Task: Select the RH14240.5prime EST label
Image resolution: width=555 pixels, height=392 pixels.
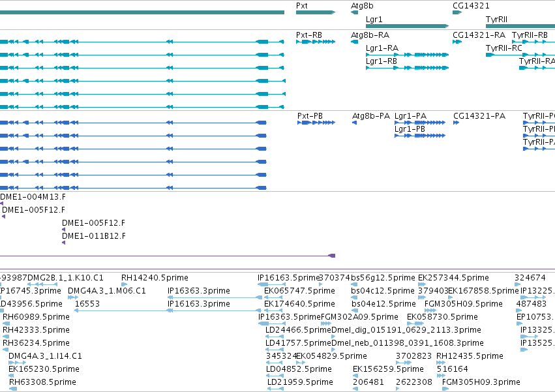Action: point(155,278)
